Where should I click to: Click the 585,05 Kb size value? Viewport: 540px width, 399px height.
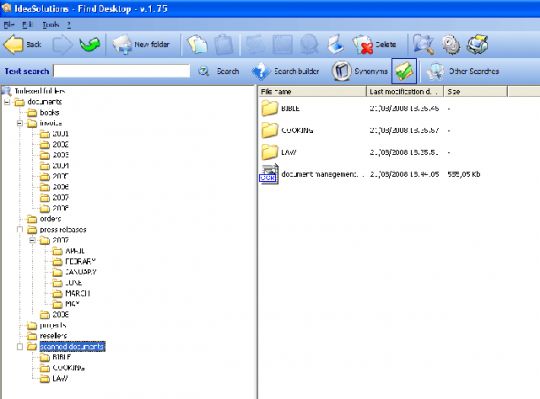pyautogui.click(x=464, y=174)
